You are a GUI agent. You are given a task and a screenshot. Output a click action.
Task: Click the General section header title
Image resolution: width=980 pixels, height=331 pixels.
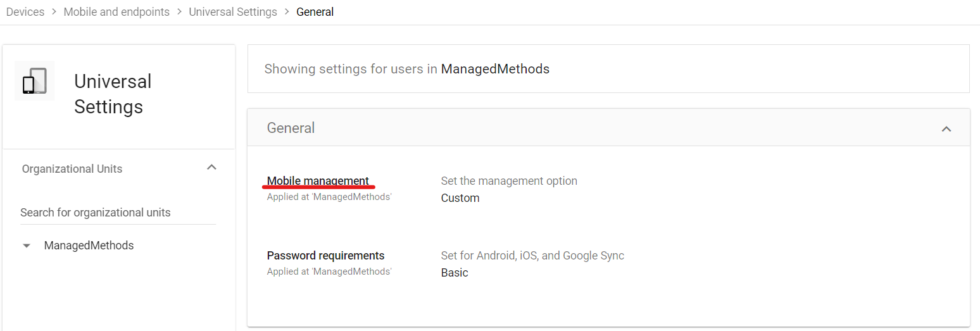coord(291,128)
